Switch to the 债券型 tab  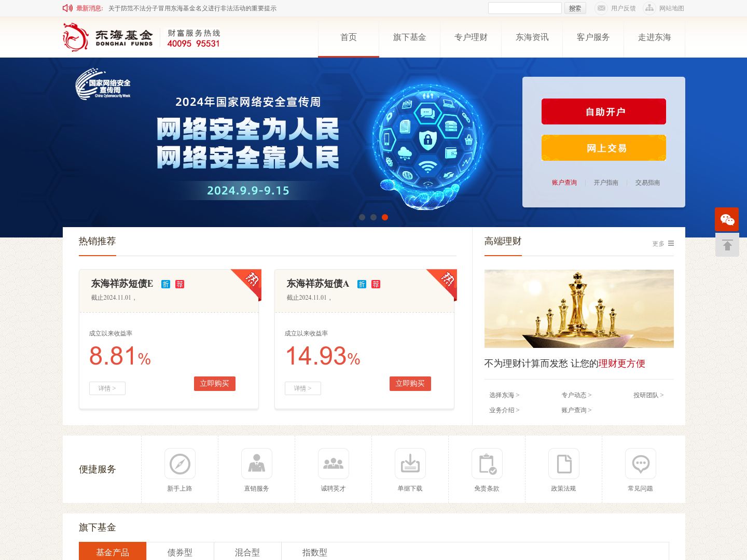tap(180, 552)
